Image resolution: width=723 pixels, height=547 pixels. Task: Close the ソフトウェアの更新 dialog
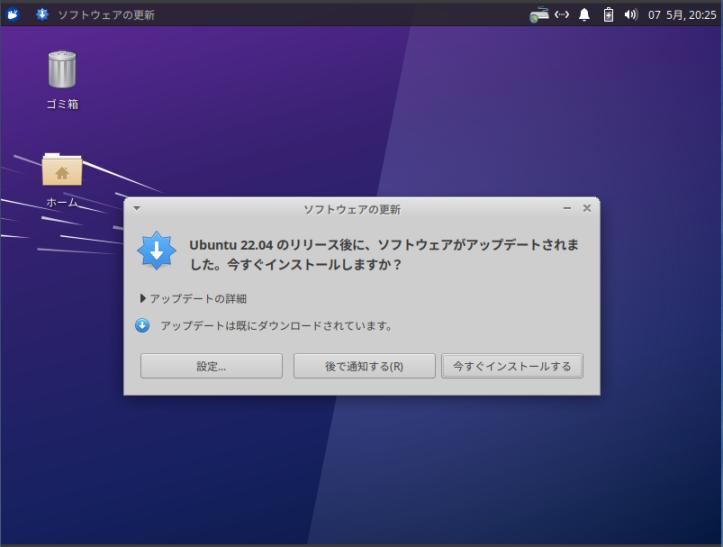[587, 208]
